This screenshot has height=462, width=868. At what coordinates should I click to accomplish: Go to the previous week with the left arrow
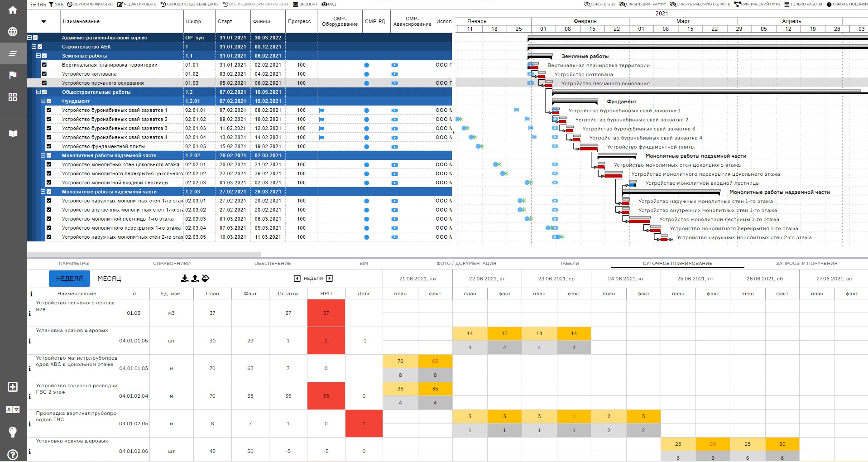point(297,279)
